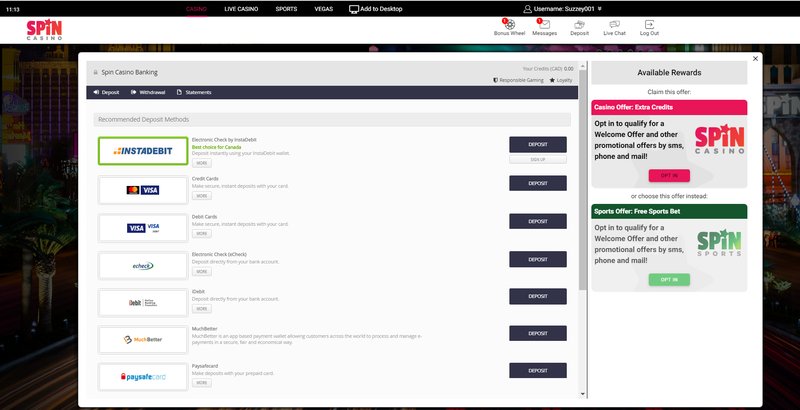This screenshot has width=800, height=410.
Task: Switch to the Deposit tab
Action: [x=106, y=92]
